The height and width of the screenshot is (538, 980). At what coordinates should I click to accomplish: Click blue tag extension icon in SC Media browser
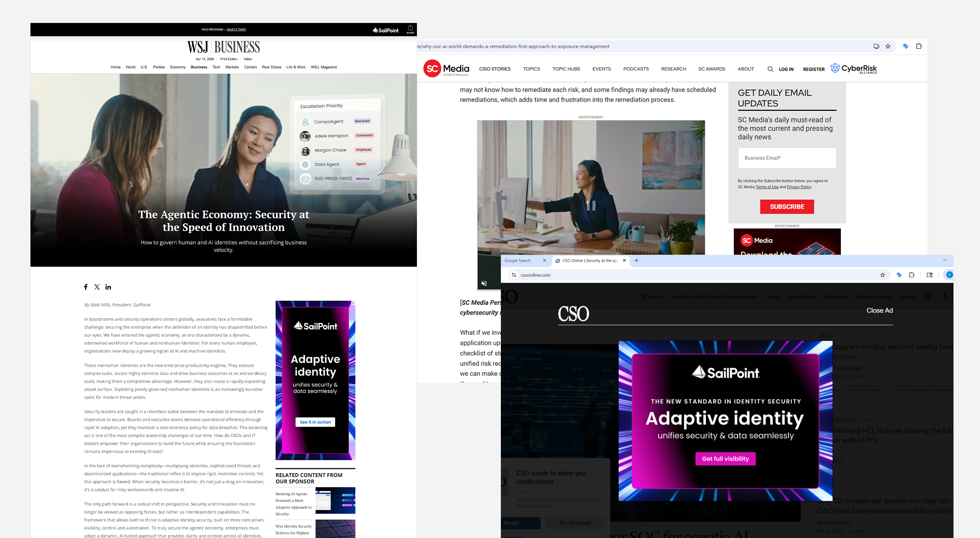tap(905, 46)
